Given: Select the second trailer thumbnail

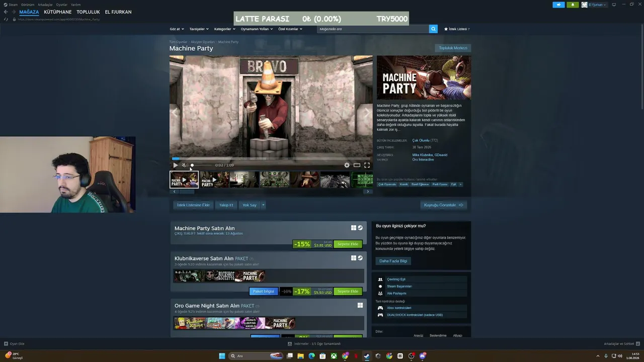Looking at the screenshot, I should (214, 179).
